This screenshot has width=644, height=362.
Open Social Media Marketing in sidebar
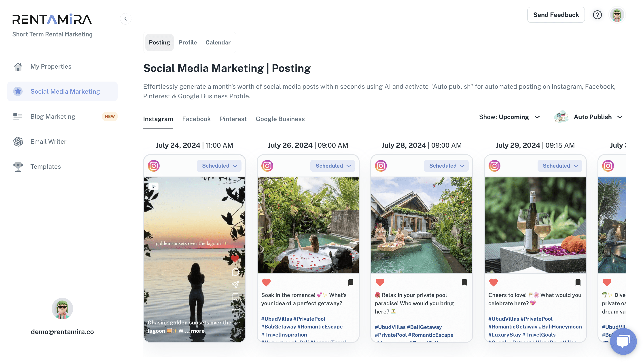(62, 91)
